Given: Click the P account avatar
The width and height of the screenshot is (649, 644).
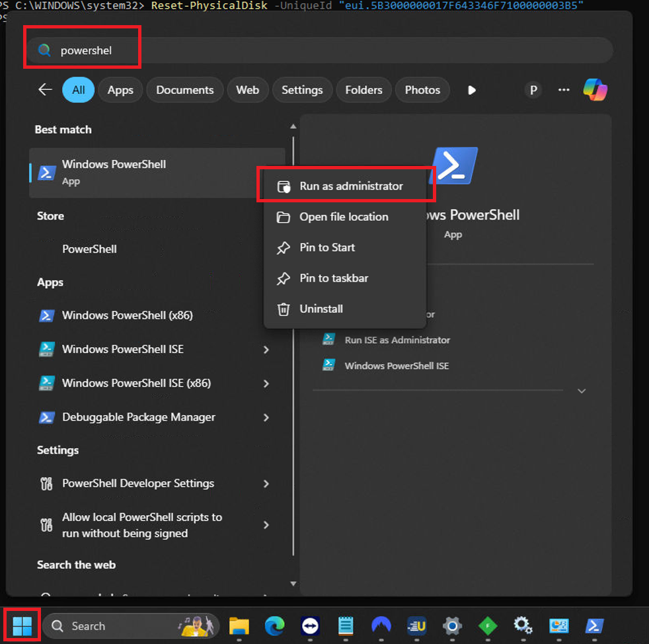Looking at the screenshot, I should [533, 90].
